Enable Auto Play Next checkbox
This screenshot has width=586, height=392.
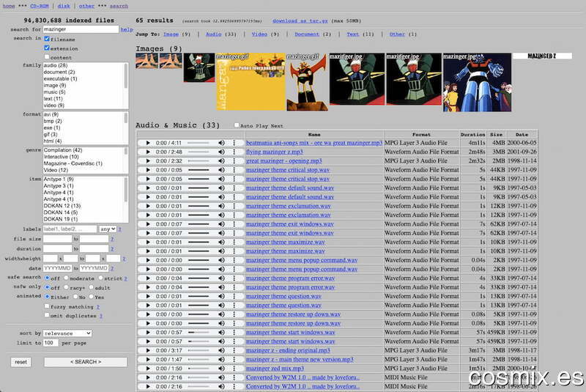coord(237,125)
